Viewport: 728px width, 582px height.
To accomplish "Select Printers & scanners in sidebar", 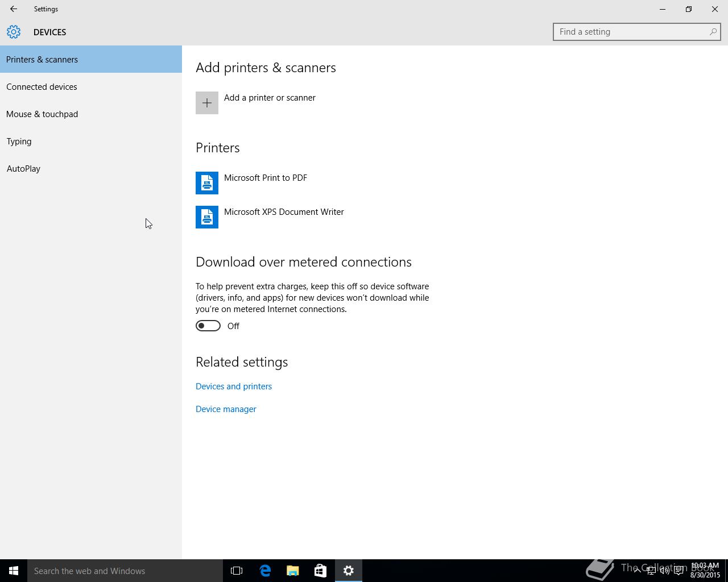I will tap(91, 59).
